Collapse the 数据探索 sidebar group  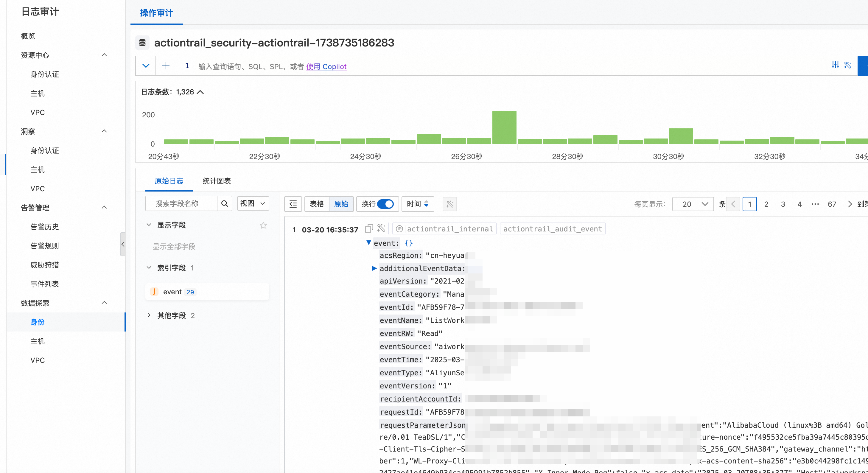(105, 302)
